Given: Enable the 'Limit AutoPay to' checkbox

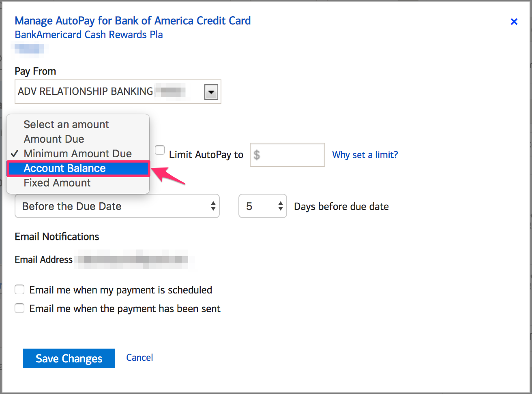Looking at the screenshot, I should point(160,150).
